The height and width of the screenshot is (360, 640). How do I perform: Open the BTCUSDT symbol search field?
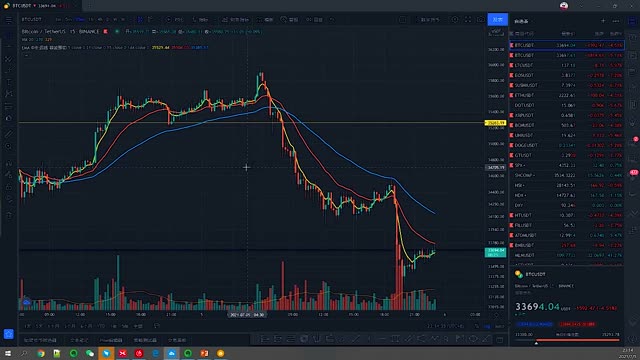tap(32, 20)
